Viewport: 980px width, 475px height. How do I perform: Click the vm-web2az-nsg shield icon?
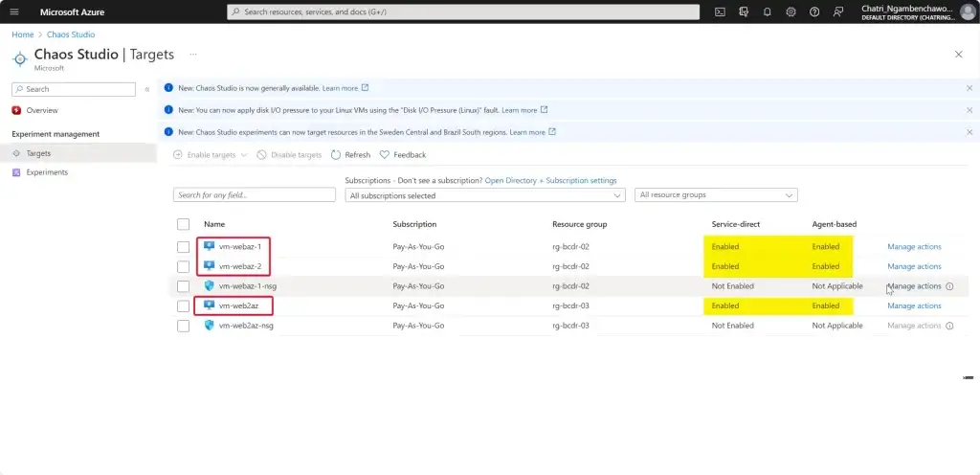[x=210, y=326]
